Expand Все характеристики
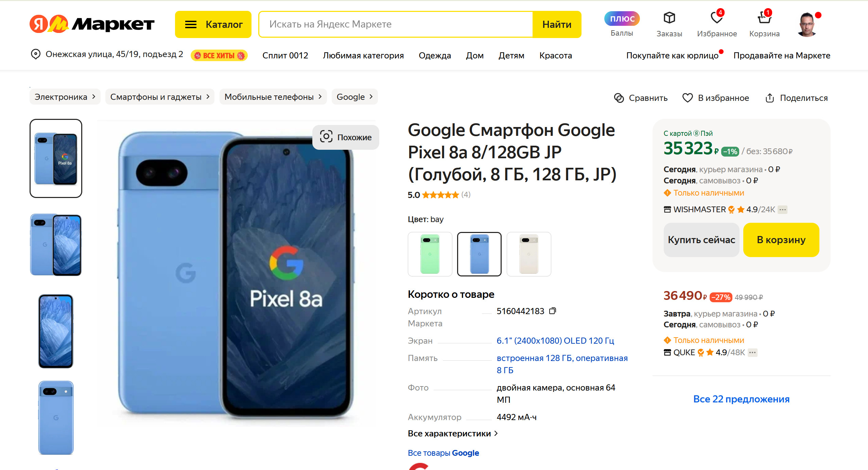868x470 pixels. (452, 434)
